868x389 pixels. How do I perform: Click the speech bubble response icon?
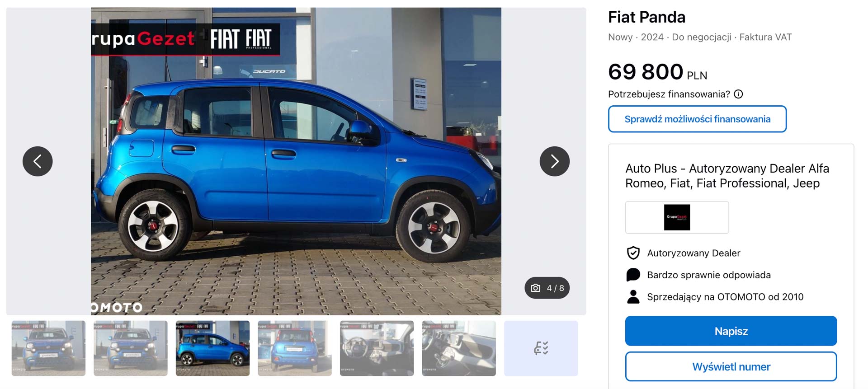coord(633,275)
